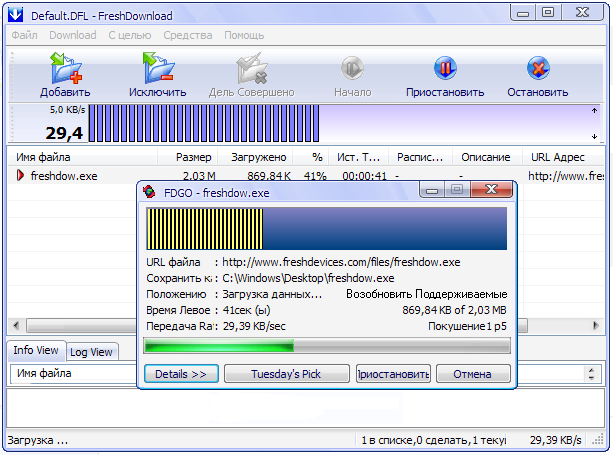The width and height of the screenshot is (613, 455).
Task: Open the Download menu
Action: click(73, 35)
